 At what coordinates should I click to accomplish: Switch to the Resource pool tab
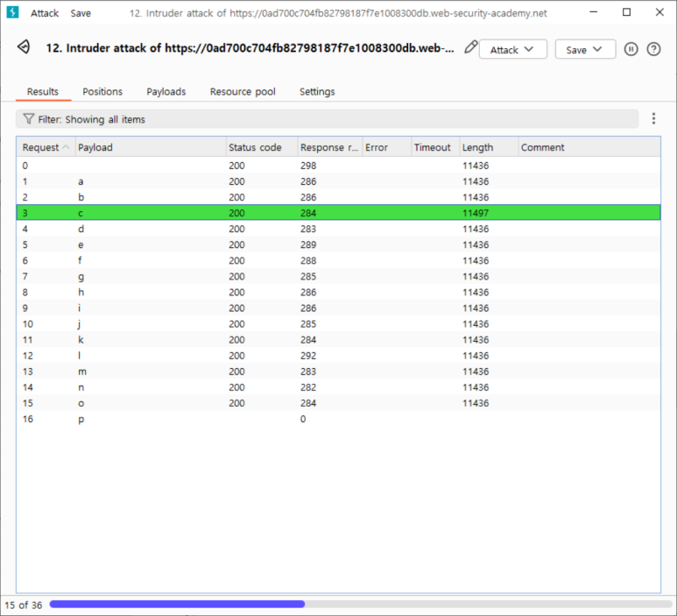click(x=243, y=92)
